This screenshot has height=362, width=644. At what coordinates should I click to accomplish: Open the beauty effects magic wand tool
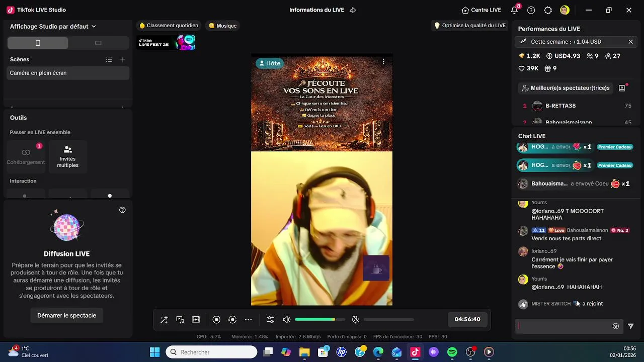(x=164, y=319)
